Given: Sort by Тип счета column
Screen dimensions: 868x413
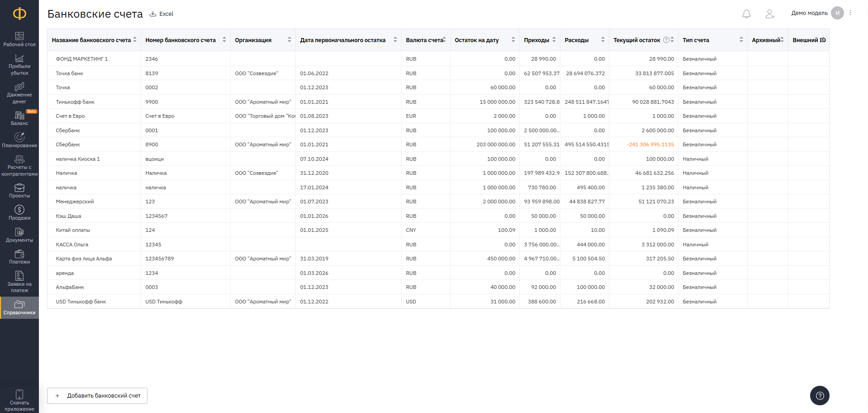Looking at the screenshot, I should click(x=741, y=40).
